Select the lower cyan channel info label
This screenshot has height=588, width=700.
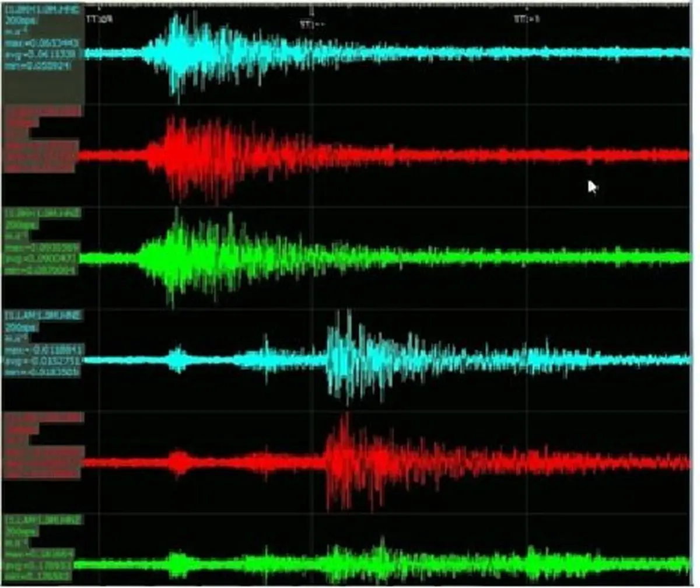tap(42, 344)
